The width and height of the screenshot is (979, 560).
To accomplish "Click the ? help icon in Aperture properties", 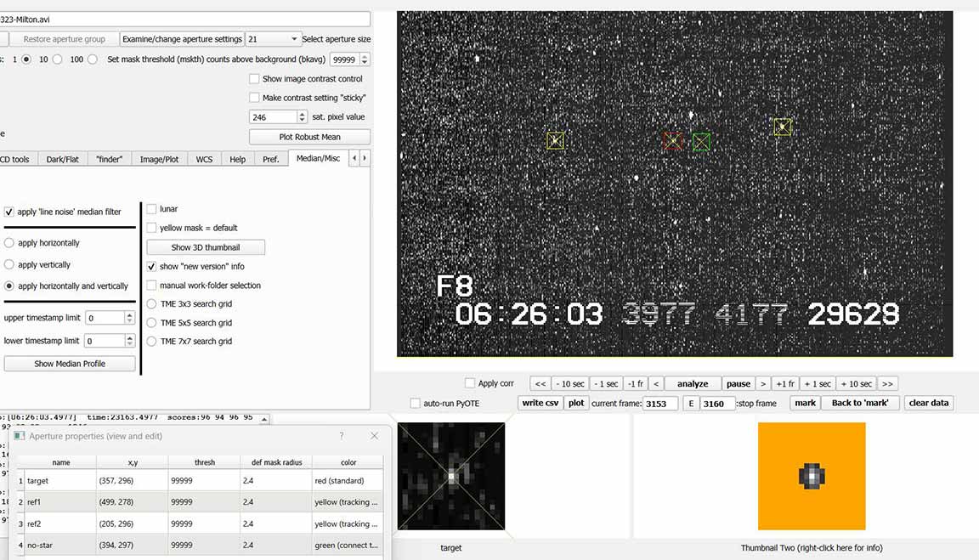I will (342, 436).
